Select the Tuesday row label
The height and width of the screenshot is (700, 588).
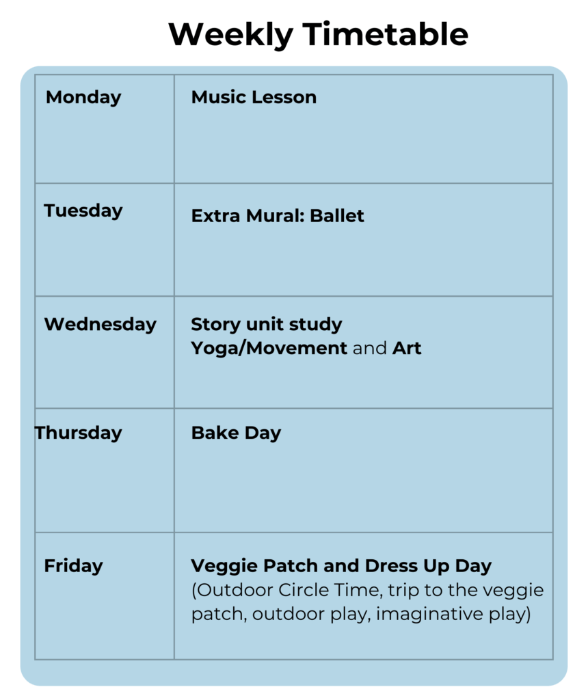[83, 211]
